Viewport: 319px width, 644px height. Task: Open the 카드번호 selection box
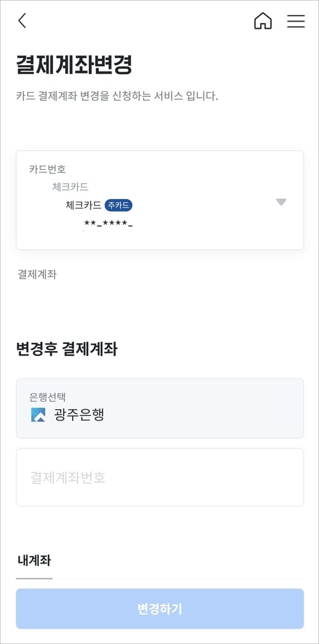point(159,200)
